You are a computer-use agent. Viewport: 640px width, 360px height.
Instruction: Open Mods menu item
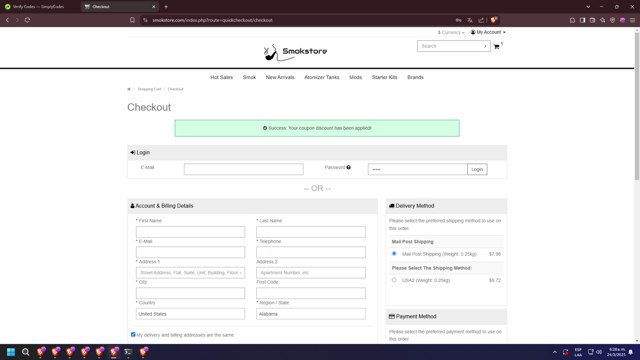[356, 77]
